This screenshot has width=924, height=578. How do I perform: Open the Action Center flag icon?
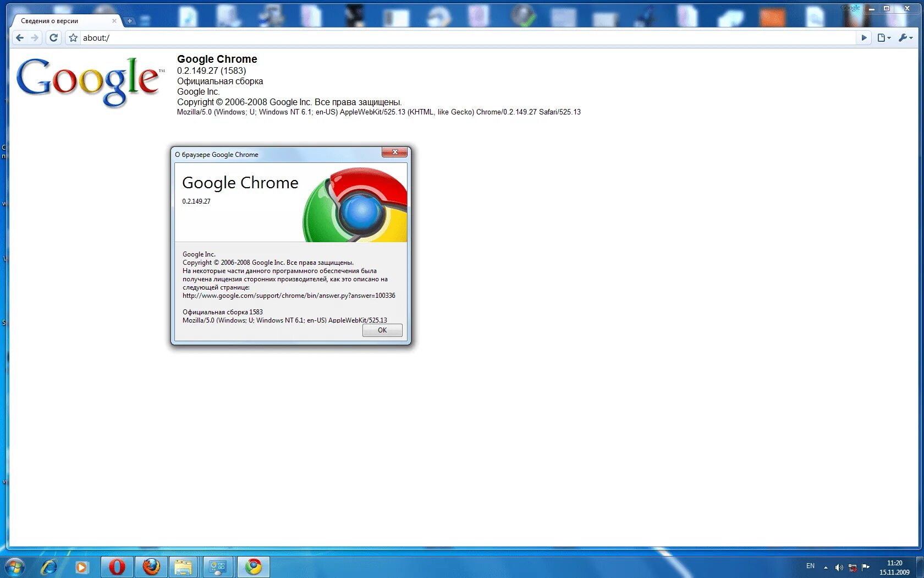pyautogui.click(x=866, y=567)
